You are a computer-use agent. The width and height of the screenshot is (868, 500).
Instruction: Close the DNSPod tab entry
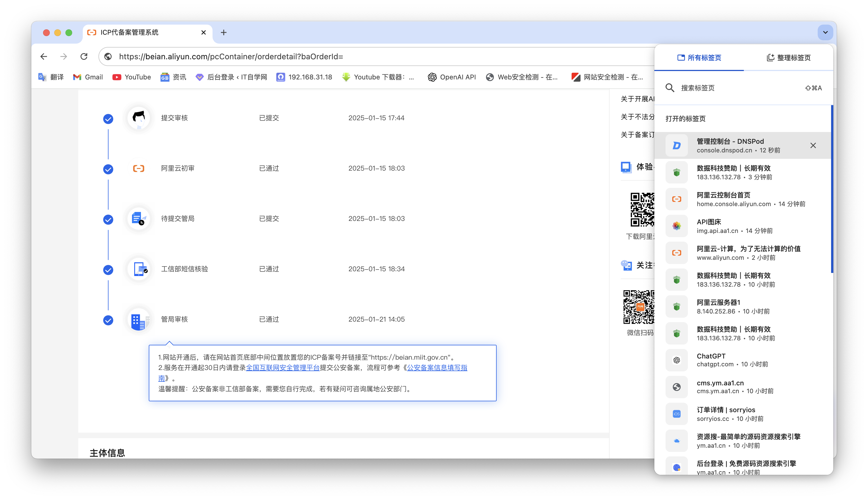click(x=813, y=145)
